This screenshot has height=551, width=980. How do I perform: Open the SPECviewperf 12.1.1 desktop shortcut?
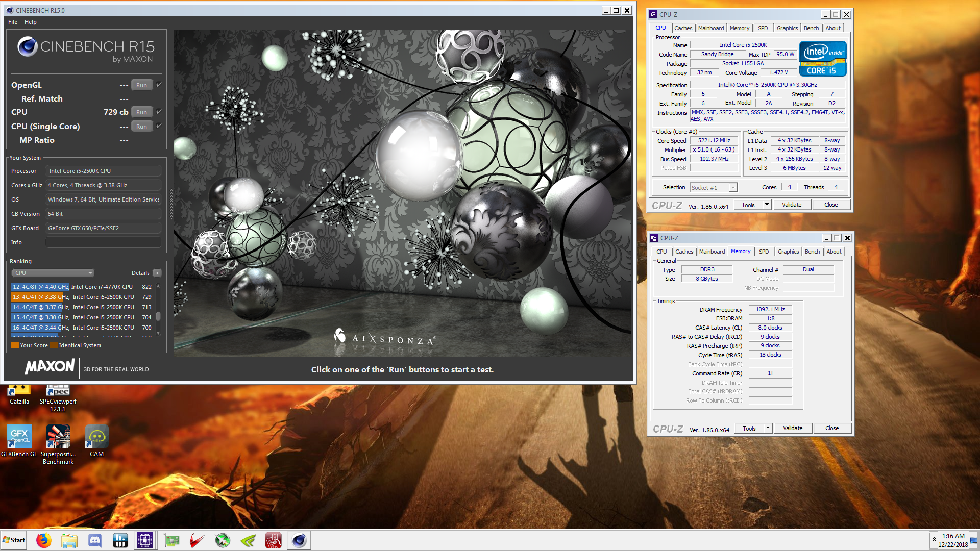pos(58,398)
